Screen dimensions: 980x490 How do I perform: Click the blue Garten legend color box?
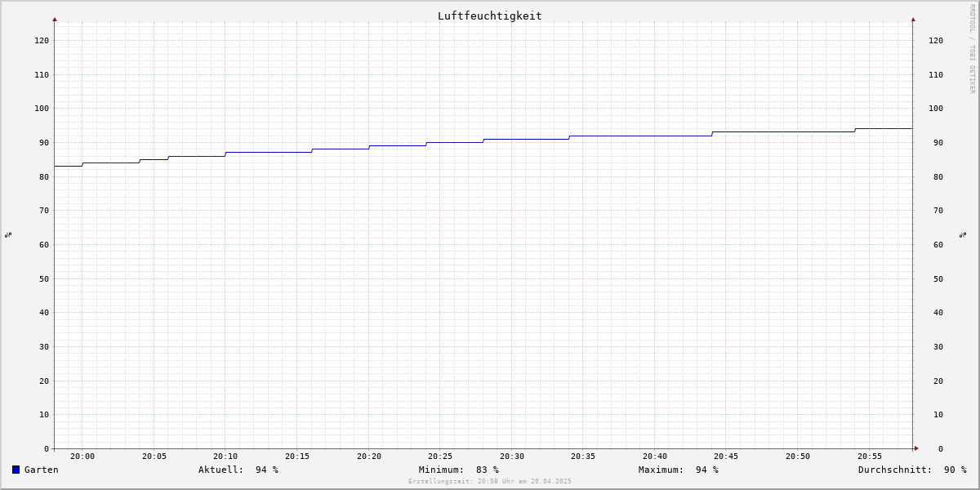(x=16, y=470)
